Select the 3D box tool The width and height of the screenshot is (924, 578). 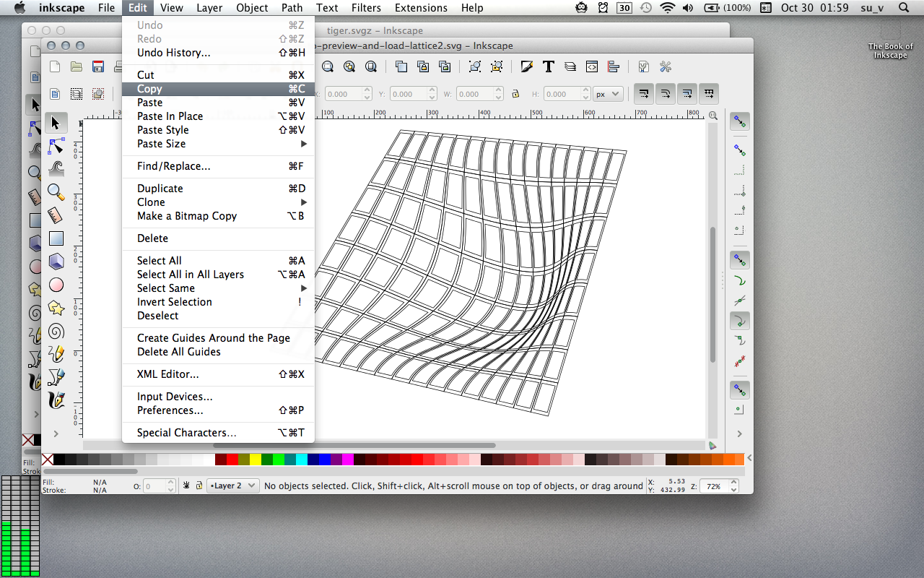pos(56,262)
